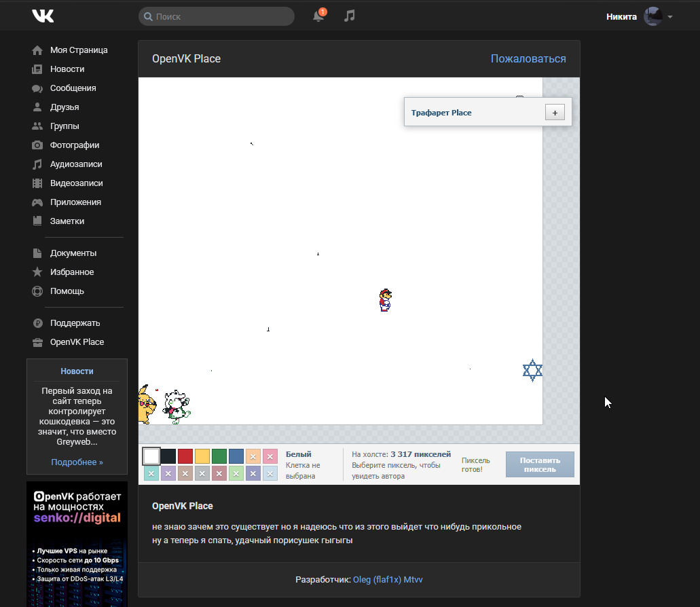Open Заметки in sidebar
The height and width of the screenshot is (607, 700).
pyautogui.click(x=67, y=221)
